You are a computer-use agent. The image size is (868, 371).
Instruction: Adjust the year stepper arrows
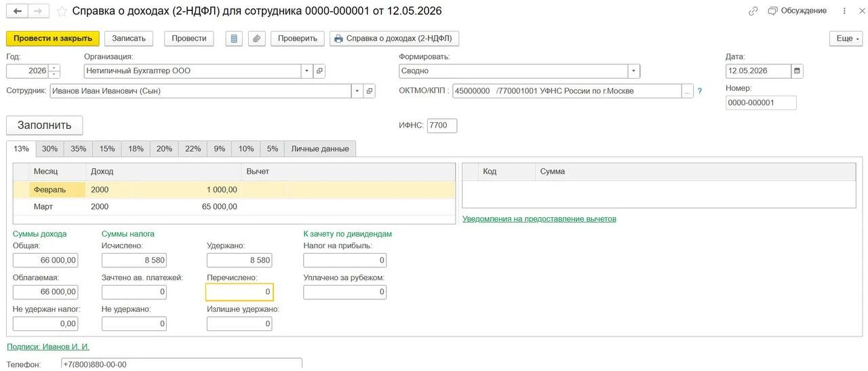click(x=54, y=71)
